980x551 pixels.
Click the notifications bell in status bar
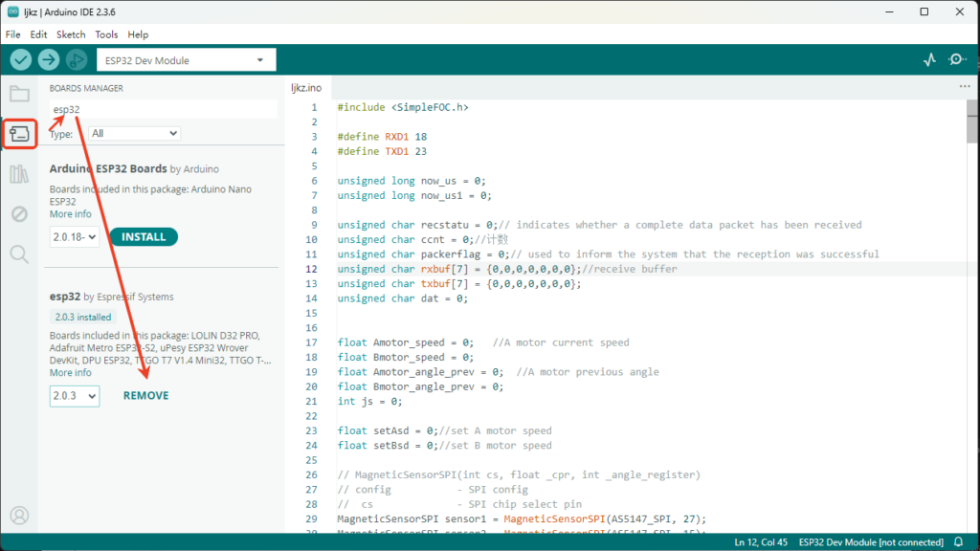(x=958, y=542)
